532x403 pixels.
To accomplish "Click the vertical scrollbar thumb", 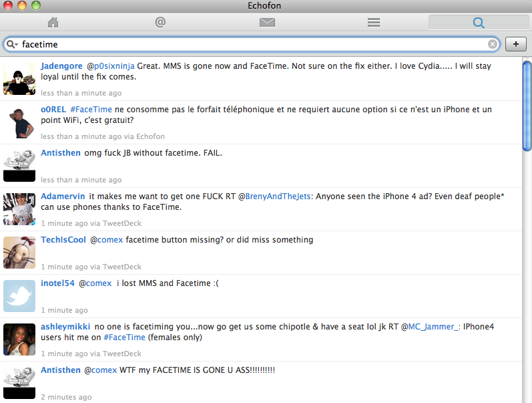I will click(x=527, y=106).
